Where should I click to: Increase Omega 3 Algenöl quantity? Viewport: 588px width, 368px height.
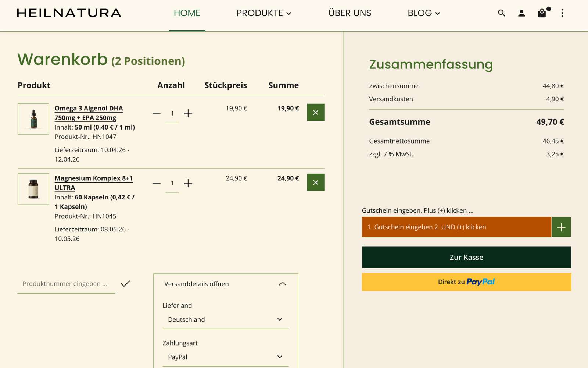[188, 113]
